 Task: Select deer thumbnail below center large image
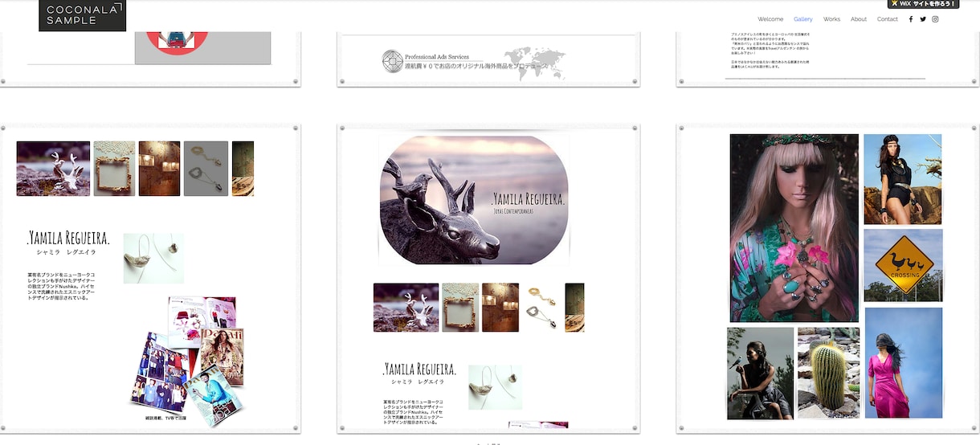(x=406, y=308)
